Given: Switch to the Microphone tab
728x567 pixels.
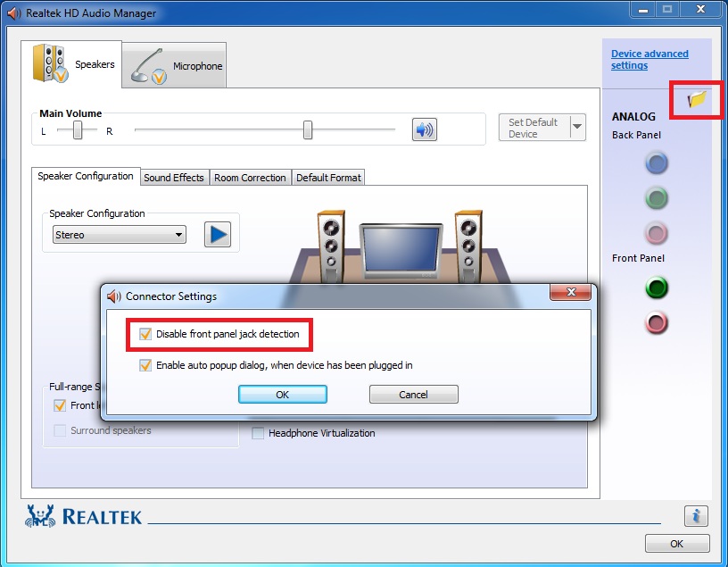Looking at the screenshot, I should pyautogui.click(x=173, y=64).
